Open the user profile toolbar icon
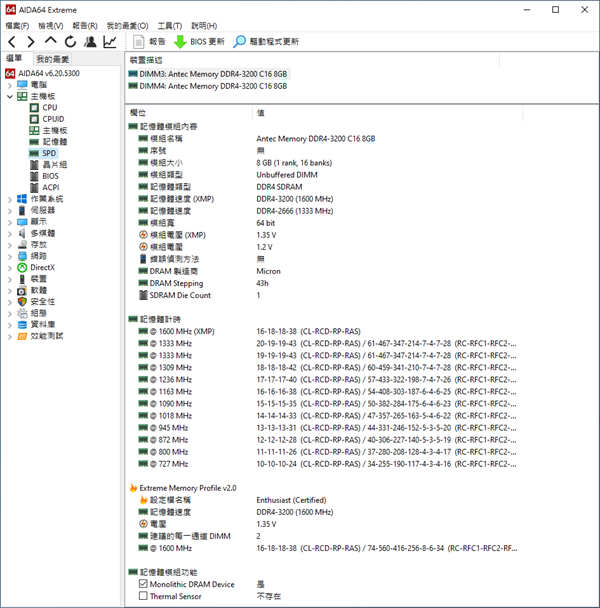The height and width of the screenshot is (608, 600). click(x=90, y=41)
